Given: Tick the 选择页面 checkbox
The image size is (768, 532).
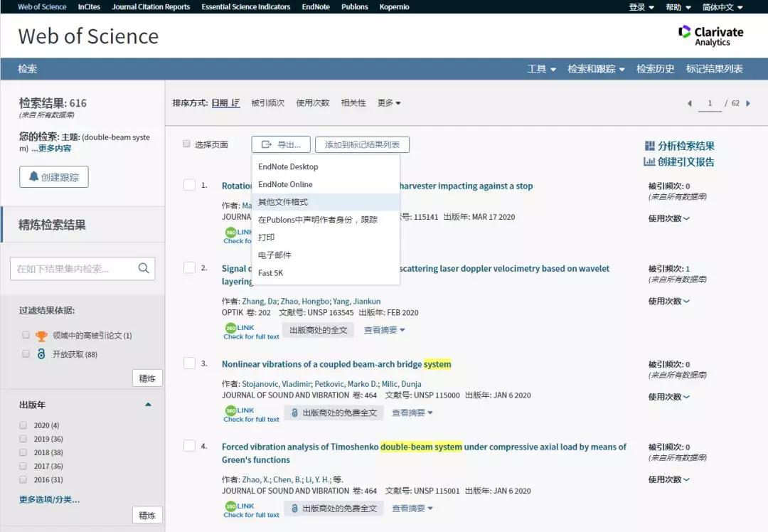Looking at the screenshot, I should coord(186,144).
